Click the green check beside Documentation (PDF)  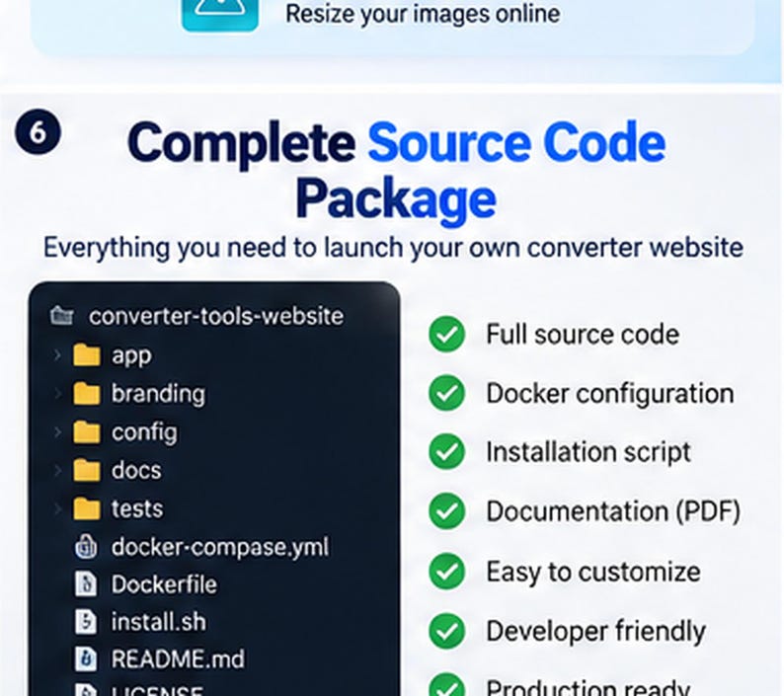(447, 511)
